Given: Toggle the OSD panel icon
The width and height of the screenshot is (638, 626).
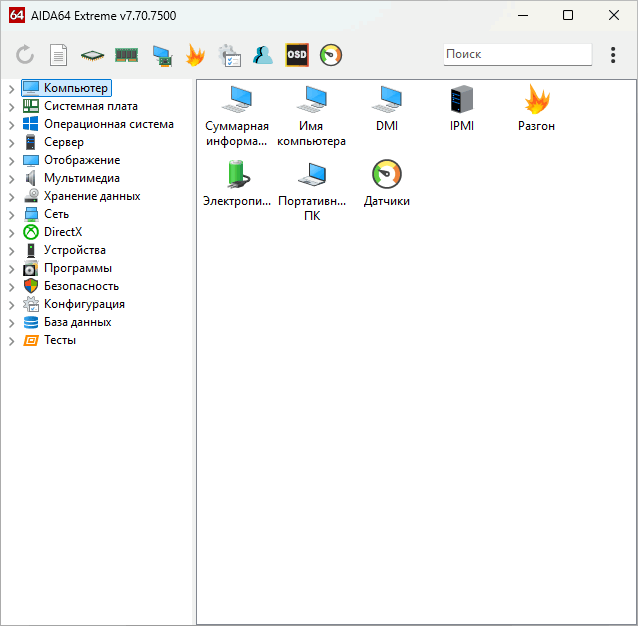Looking at the screenshot, I should click(x=297, y=55).
